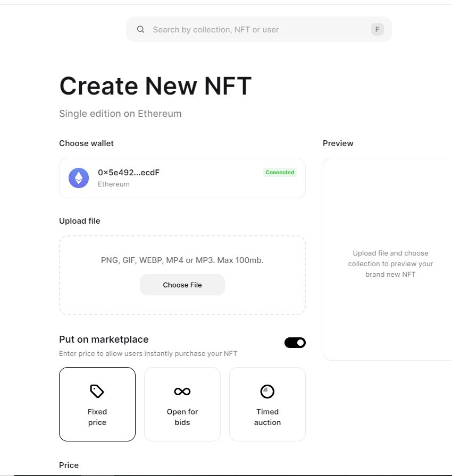Click the infinity Open for bids icon
The image size is (452, 476).
182,392
